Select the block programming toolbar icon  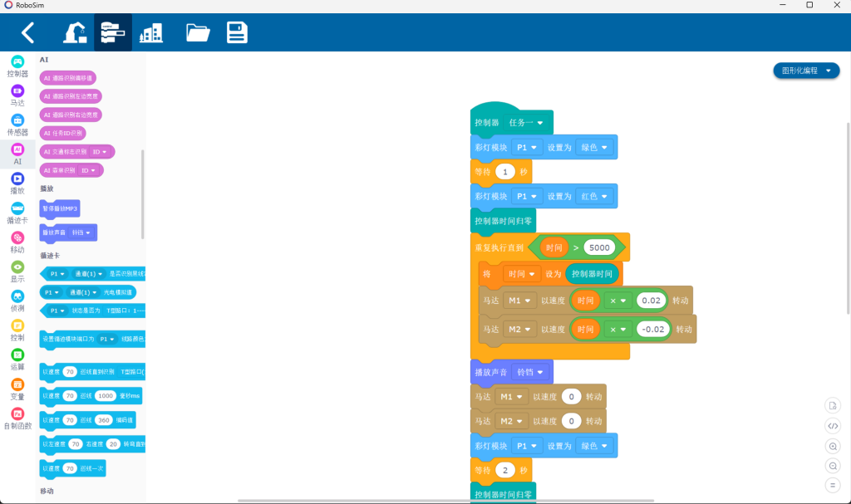[113, 32]
